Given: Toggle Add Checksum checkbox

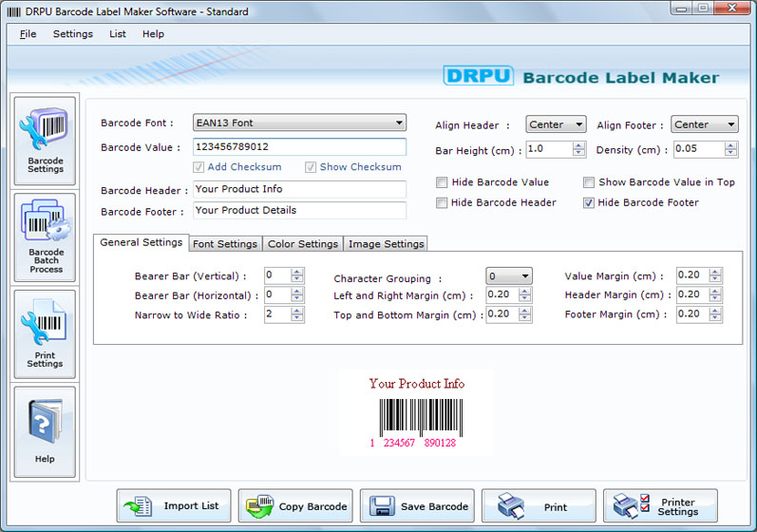Looking at the screenshot, I should pyautogui.click(x=199, y=167).
